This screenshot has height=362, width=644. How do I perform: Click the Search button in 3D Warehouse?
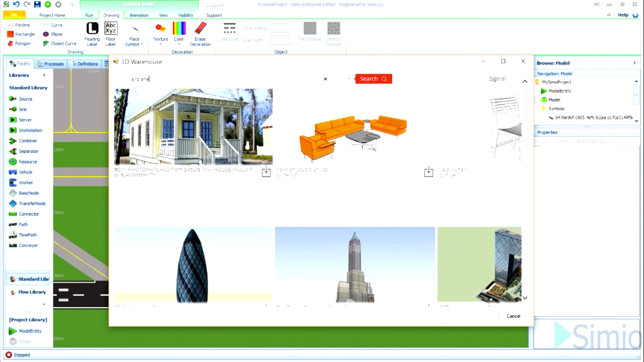pyautogui.click(x=373, y=78)
